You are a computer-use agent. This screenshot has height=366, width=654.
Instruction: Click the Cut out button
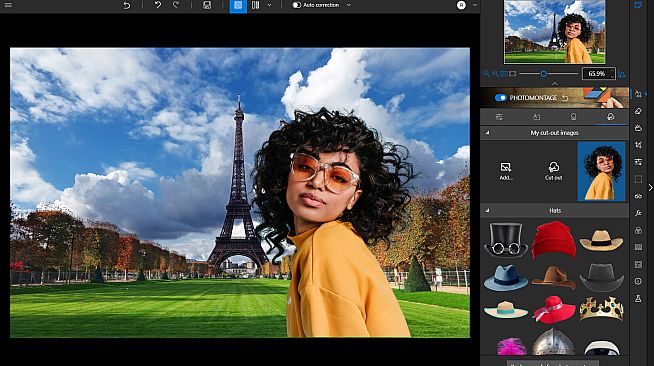coord(553,171)
